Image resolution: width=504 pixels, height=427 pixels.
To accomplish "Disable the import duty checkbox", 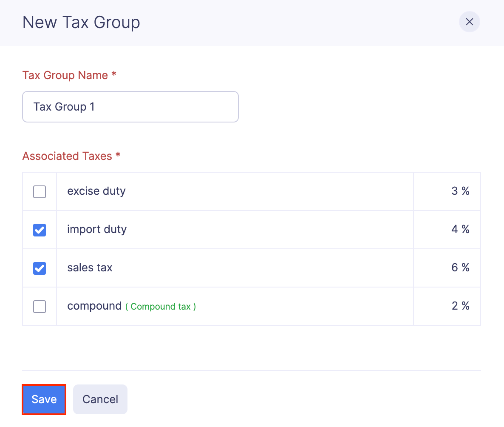I will point(39,230).
